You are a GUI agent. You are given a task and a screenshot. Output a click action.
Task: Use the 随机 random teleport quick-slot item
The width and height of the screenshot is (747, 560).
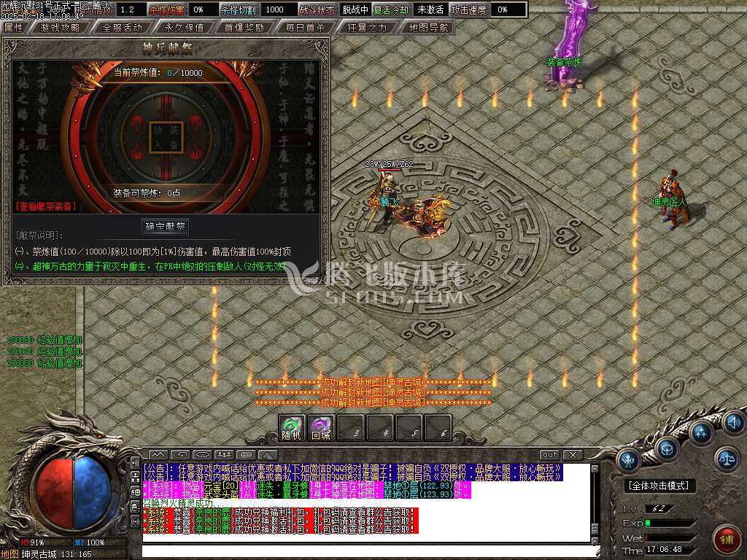tap(292, 427)
